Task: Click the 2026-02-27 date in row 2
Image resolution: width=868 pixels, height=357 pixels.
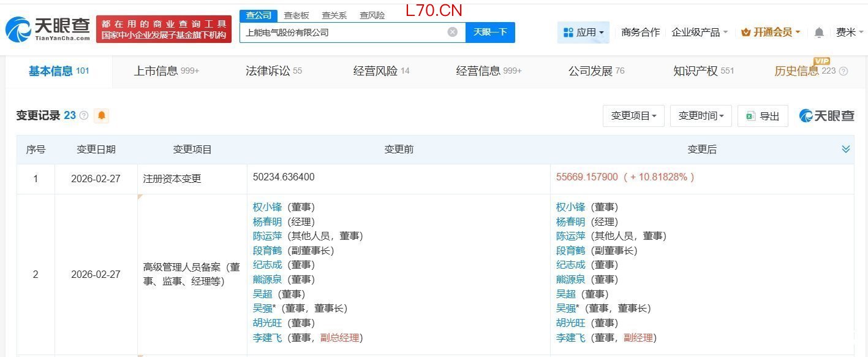Action: pyautogui.click(x=96, y=274)
